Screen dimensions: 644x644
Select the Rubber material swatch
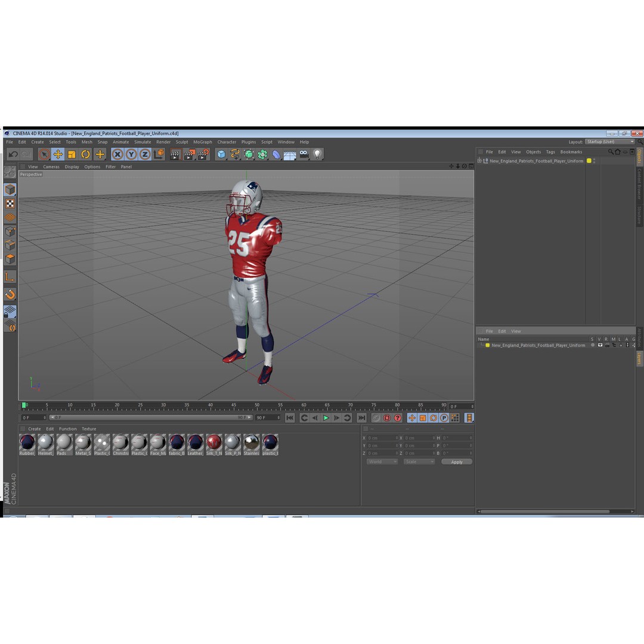(x=27, y=445)
